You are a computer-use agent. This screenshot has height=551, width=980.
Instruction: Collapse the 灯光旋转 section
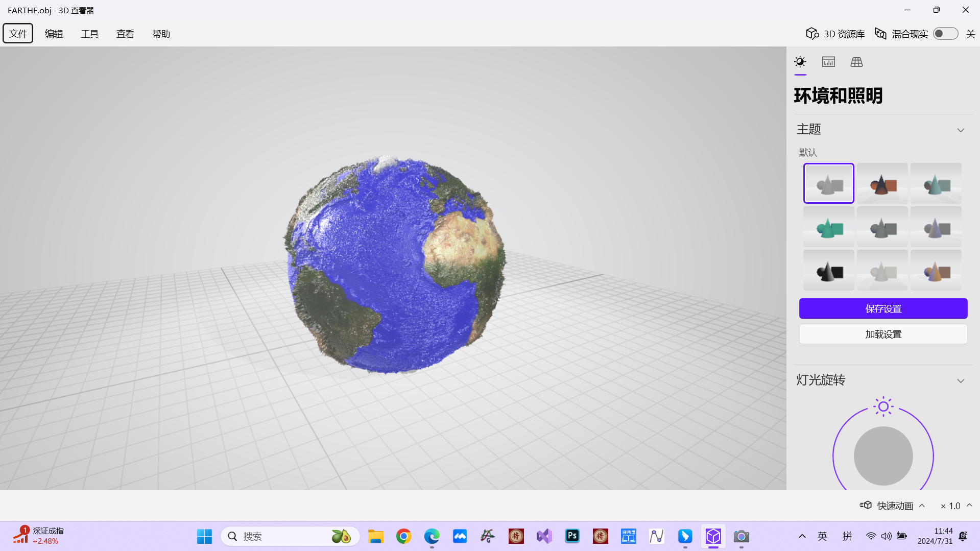click(961, 380)
